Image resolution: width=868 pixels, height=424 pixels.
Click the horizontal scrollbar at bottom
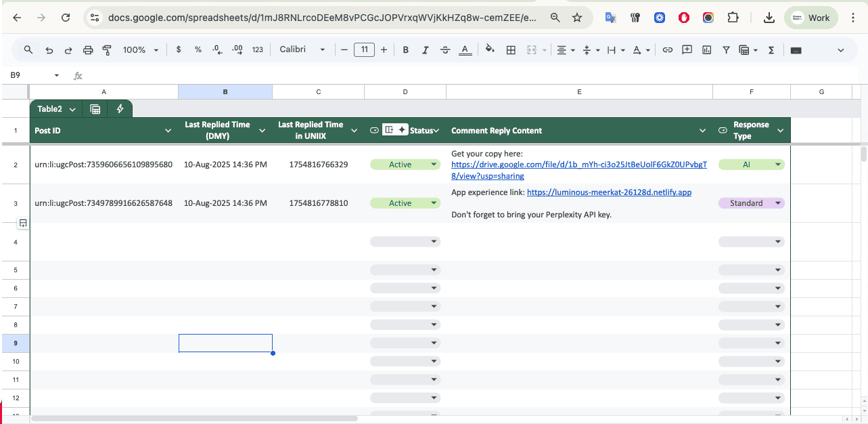pos(194,419)
